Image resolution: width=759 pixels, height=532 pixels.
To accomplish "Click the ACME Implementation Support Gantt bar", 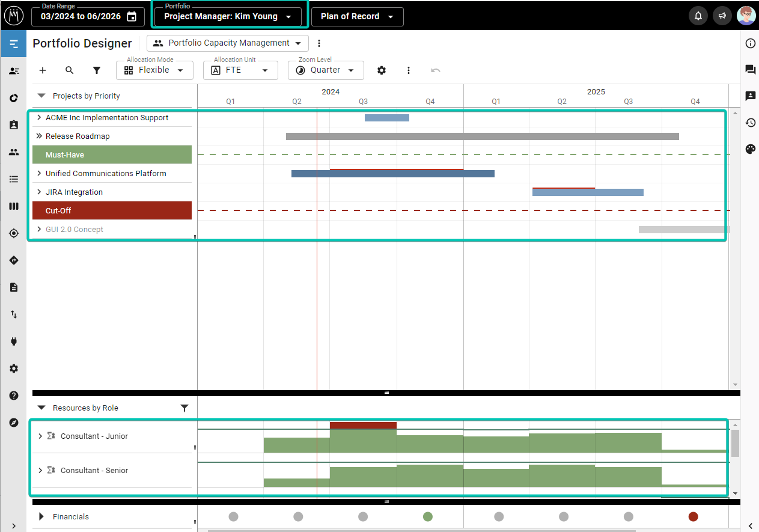I will pos(387,118).
